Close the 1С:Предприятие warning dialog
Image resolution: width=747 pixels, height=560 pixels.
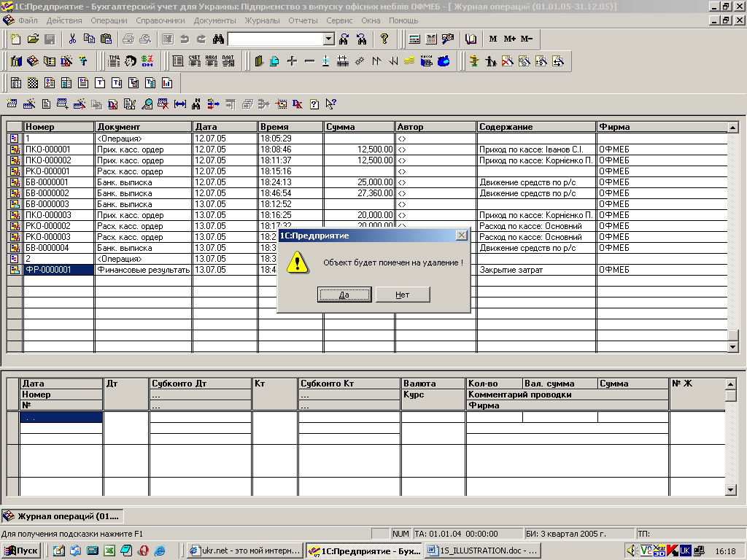[461, 236]
